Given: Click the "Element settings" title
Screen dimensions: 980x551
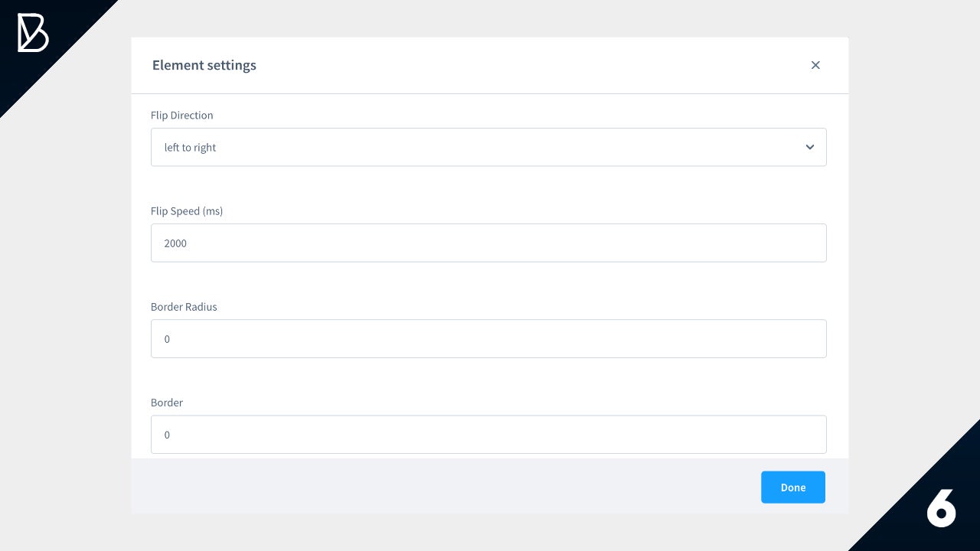Looking at the screenshot, I should point(204,65).
